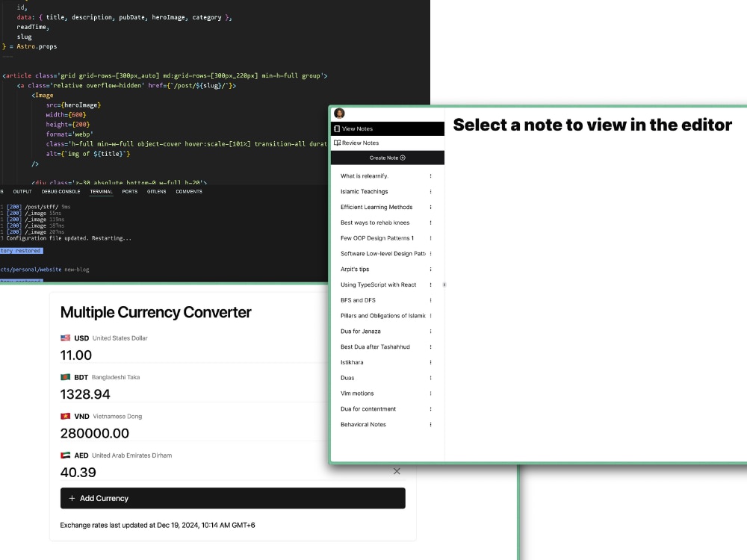
Task: Open options menu for Few OOP Design Patterns 1
Action: (x=431, y=238)
